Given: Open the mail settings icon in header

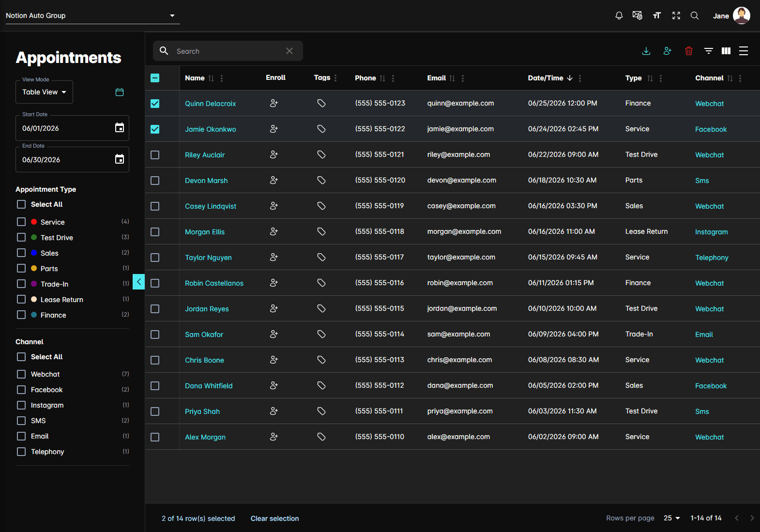Looking at the screenshot, I should point(638,15).
